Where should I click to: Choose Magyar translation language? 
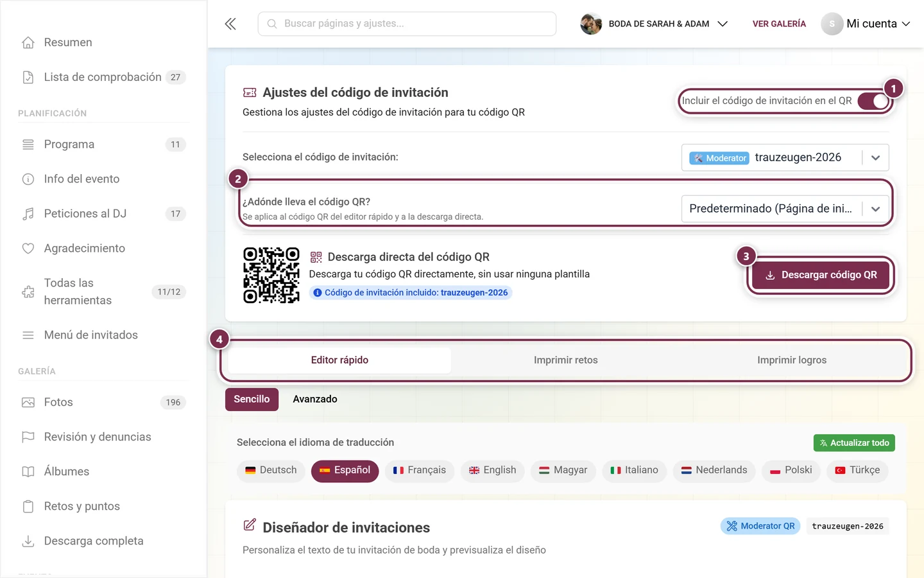point(563,471)
